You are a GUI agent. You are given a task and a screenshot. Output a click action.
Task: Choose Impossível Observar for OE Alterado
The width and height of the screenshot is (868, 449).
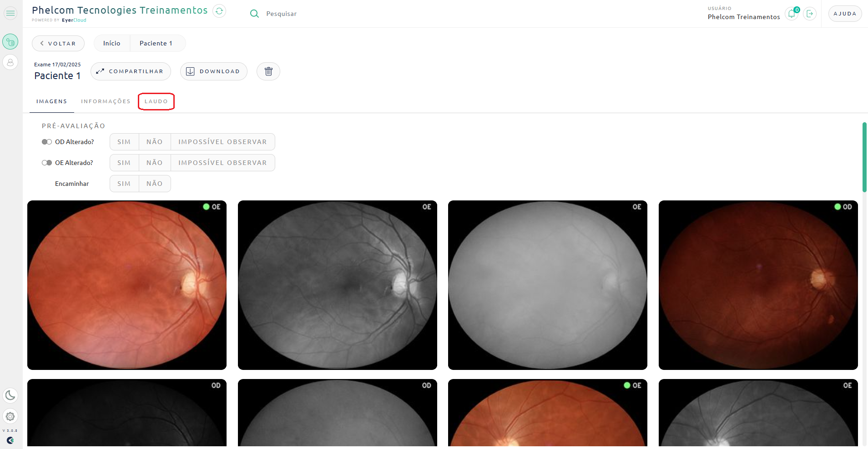[x=222, y=163]
